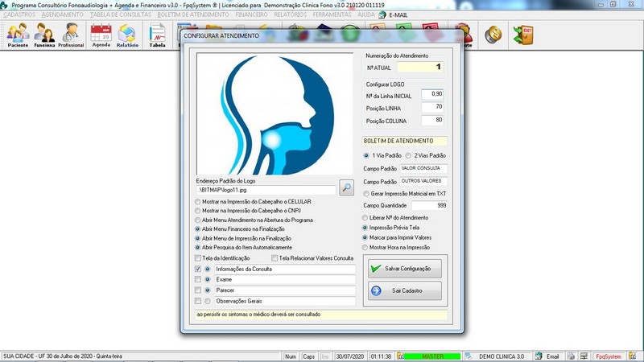
Task: Toggle Mostrar Hora na Impressão option
Action: point(366,248)
